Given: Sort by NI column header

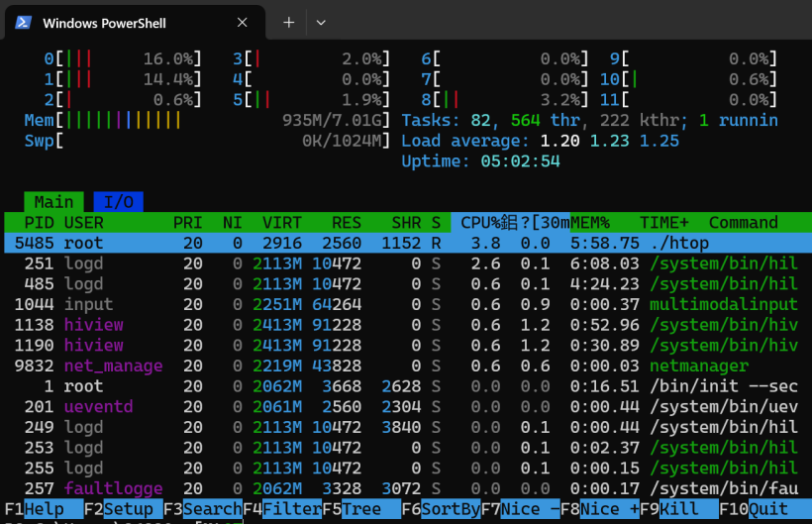Looking at the screenshot, I should [x=233, y=223].
